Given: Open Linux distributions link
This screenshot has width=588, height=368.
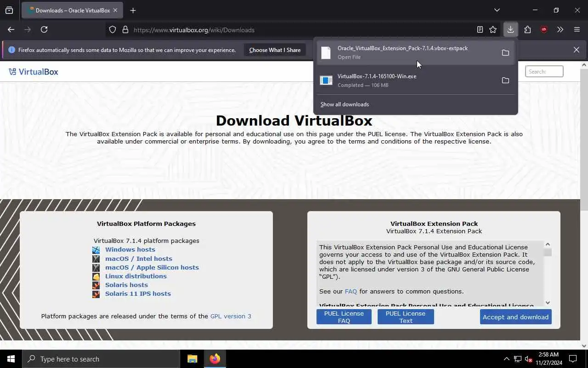Looking at the screenshot, I should (136, 276).
